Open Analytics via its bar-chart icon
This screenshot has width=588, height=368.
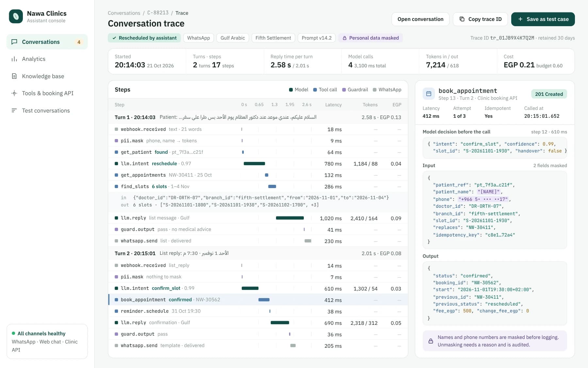tap(14, 59)
